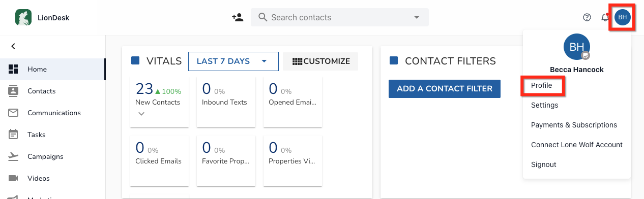The width and height of the screenshot is (644, 199).
Task: Open the Properties Viewed vitals card
Action: tap(292, 161)
